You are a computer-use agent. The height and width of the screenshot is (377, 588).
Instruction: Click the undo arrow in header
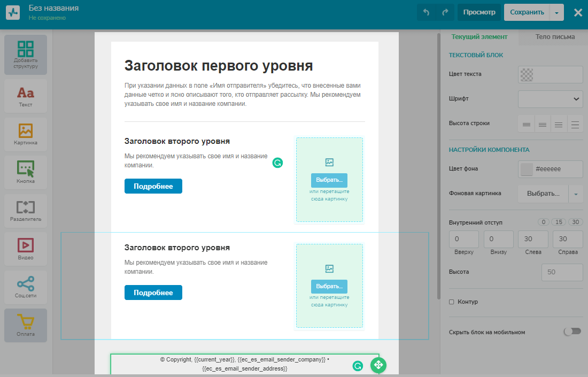(x=426, y=12)
